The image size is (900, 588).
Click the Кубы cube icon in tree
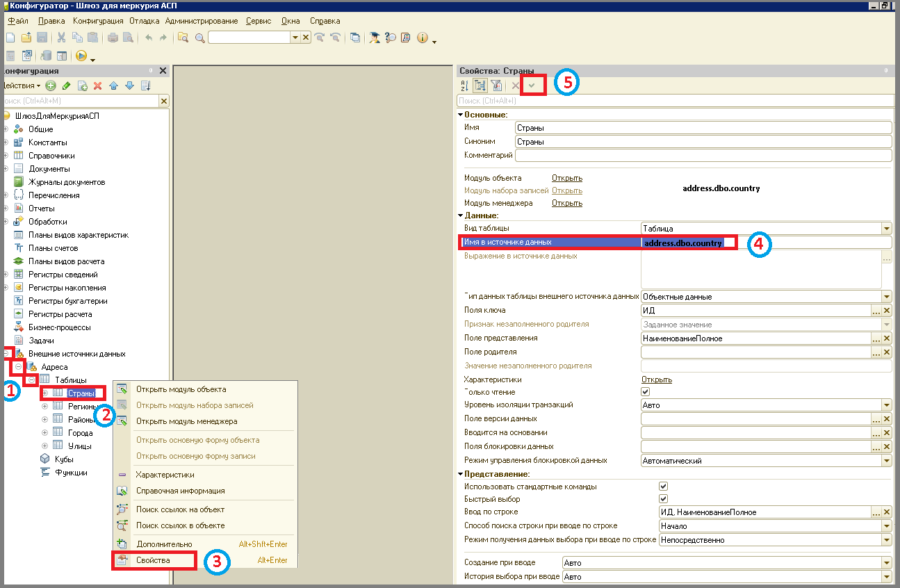[45, 459]
